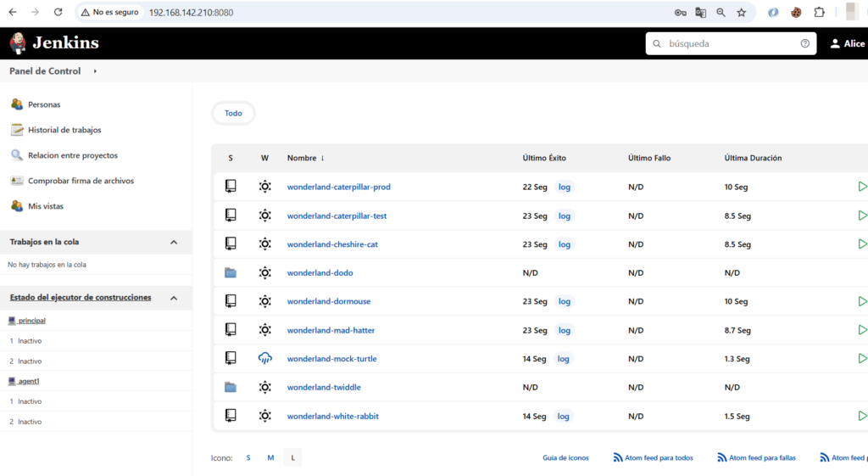Sort by the Último Éxito column
The width and height of the screenshot is (868, 476).
(x=544, y=158)
